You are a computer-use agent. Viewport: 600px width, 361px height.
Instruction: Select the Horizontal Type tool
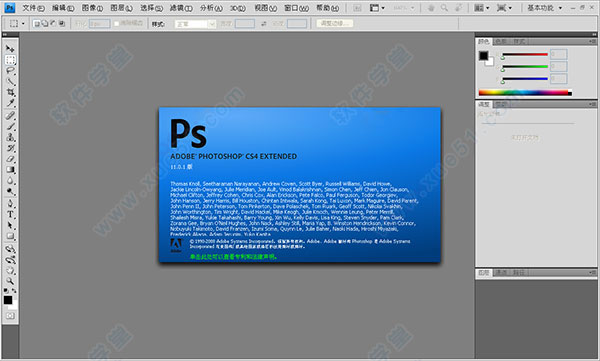(10, 214)
